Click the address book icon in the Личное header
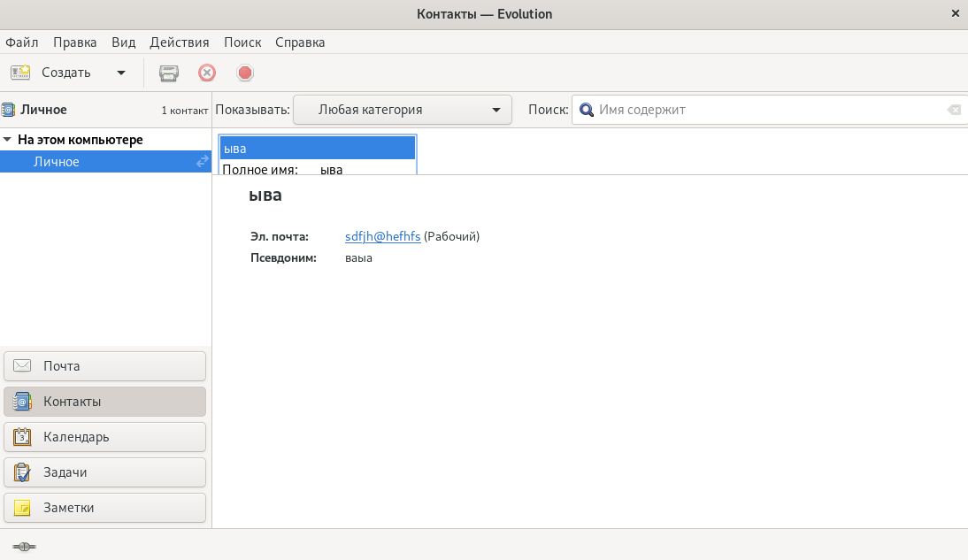Image resolution: width=968 pixels, height=560 pixels. click(8, 110)
